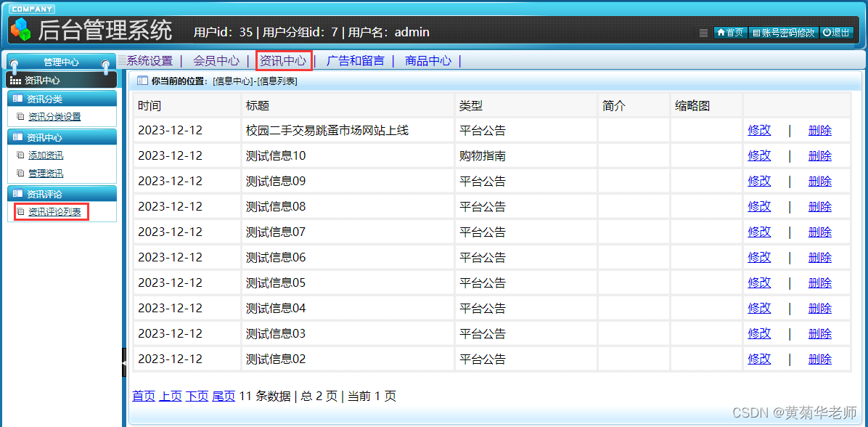This screenshot has width=868, height=427.
Task: Open 添加资讯 in sidebar
Action: [x=46, y=155]
